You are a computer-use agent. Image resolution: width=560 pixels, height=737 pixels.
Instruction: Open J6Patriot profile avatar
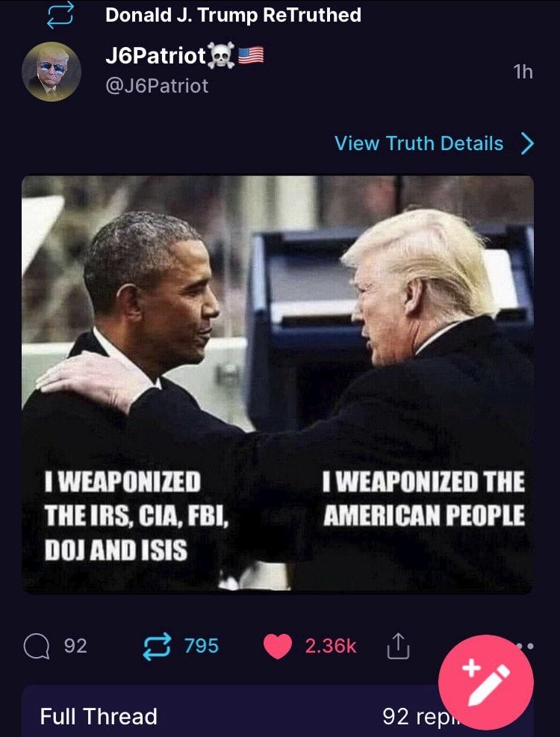[52, 72]
